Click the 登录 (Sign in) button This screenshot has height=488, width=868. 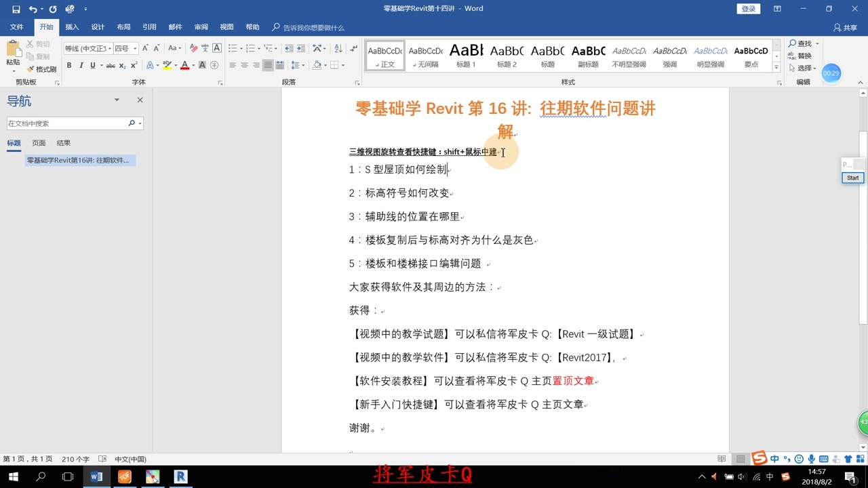point(748,9)
